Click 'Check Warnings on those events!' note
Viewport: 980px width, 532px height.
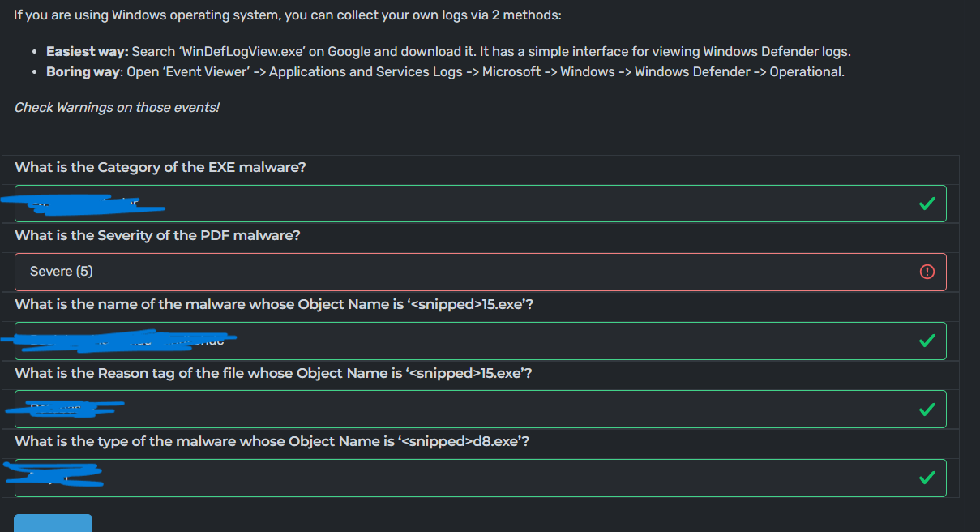pyautogui.click(x=117, y=107)
